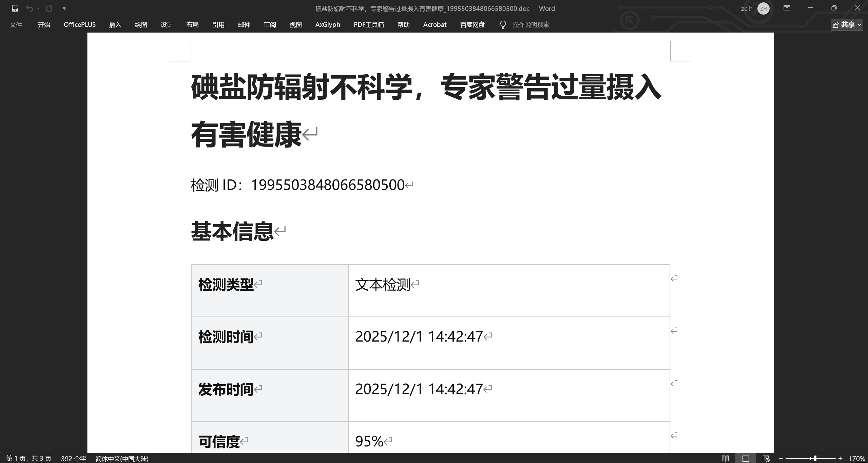Click the lightbulb Tell Me icon
This screenshot has height=463, width=868.
503,25
